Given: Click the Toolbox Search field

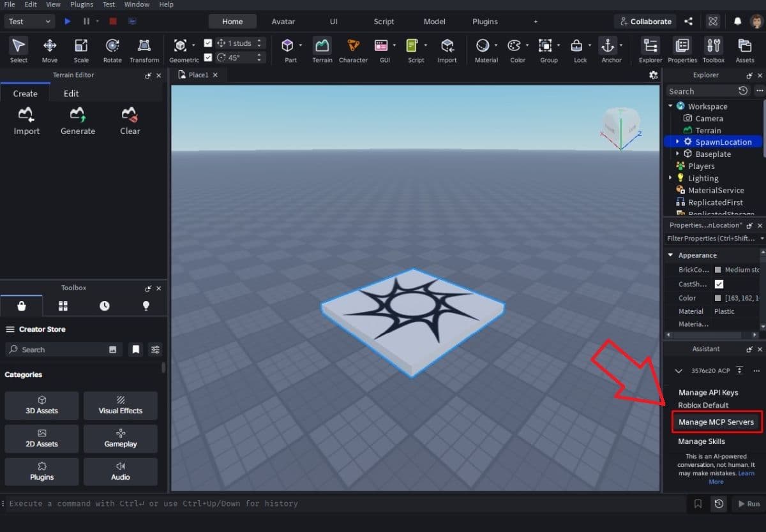Looking at the screenshot, I should (x=63, y=350).
